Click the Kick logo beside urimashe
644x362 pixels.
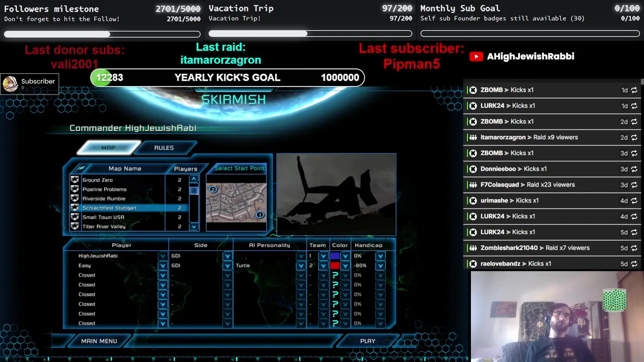click(473, 201)
